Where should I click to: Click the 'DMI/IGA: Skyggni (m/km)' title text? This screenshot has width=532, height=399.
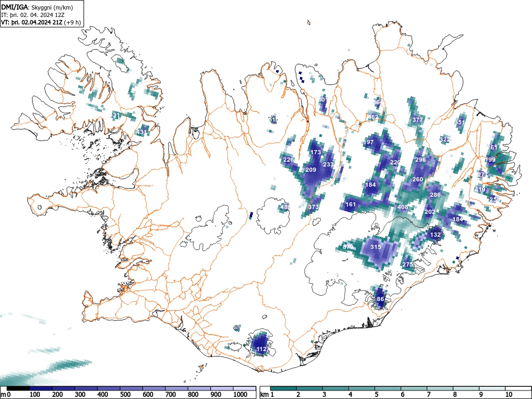37,7
